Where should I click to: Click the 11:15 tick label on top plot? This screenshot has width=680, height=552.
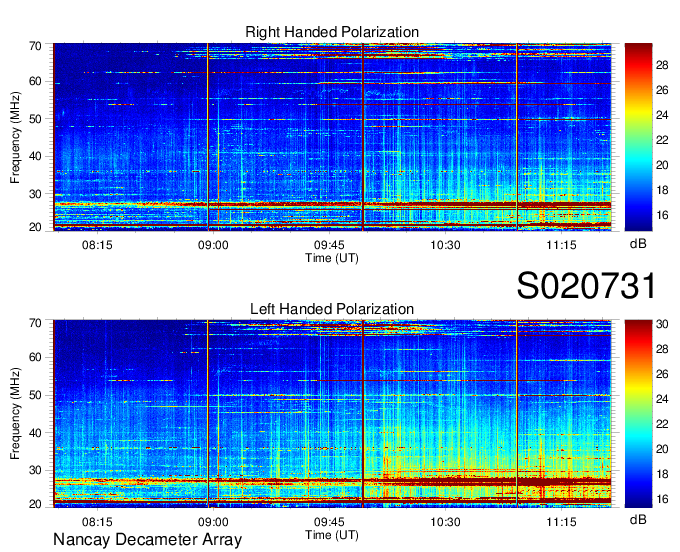[561, 245]
